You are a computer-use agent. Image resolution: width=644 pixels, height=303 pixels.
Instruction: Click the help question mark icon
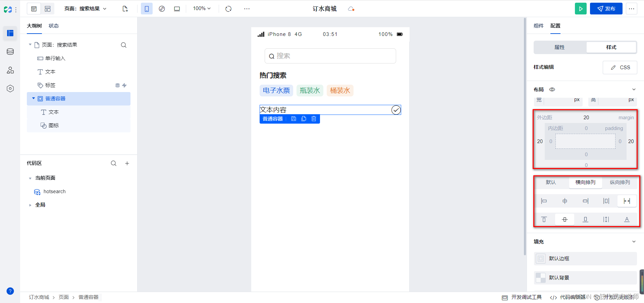[x=10, y=291]
